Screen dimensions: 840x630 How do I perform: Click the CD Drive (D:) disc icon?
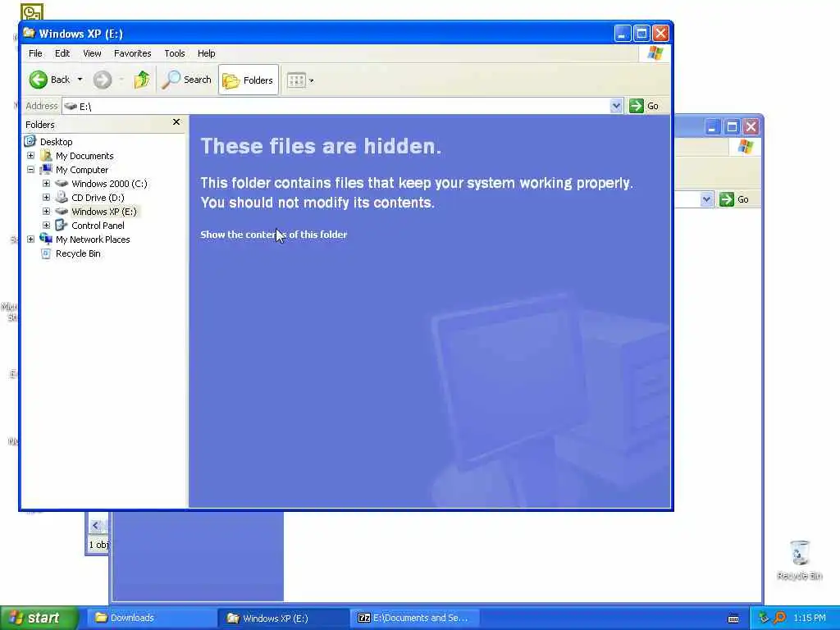coord(62,197)
